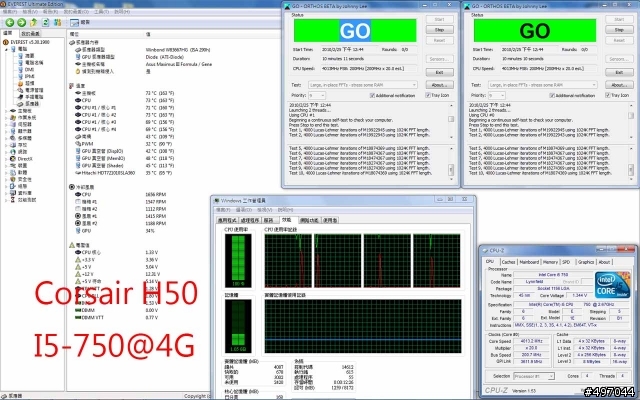Switch to the SPD tab in CPU-Z
This screenshot has height=400, width=640.
coord(566,262)
